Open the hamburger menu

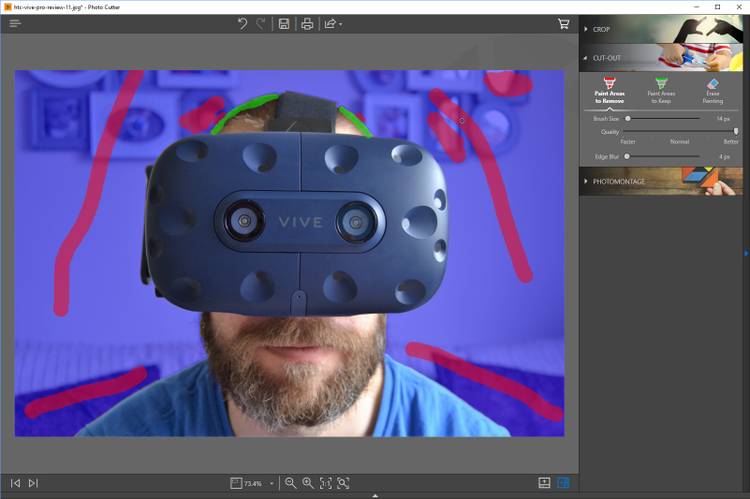pyautogui.click(x=15, y=23)
